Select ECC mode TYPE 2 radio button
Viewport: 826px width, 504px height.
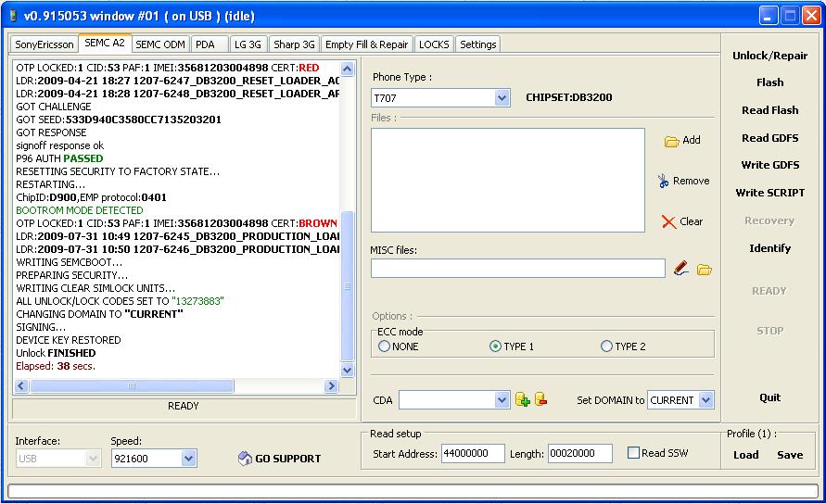pos(606,346)
